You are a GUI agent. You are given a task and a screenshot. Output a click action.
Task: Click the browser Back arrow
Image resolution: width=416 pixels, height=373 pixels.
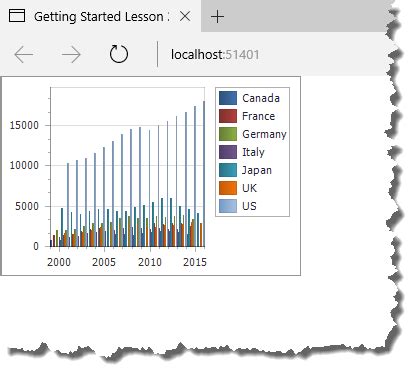24,54
